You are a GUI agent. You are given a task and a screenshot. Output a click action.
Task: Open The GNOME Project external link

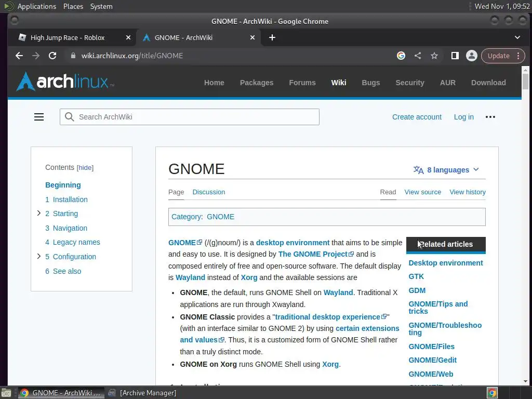tap(316, 254)
